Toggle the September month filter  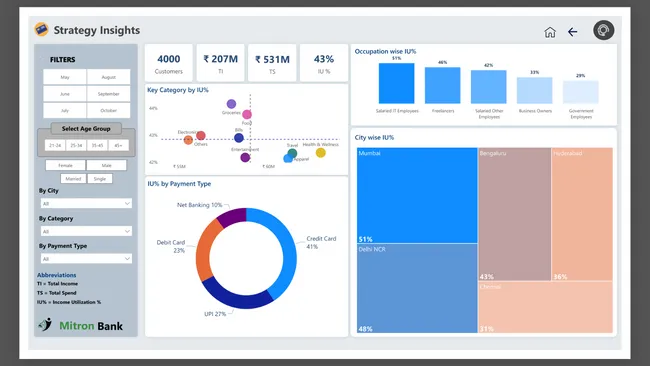[x=109, y=94]
